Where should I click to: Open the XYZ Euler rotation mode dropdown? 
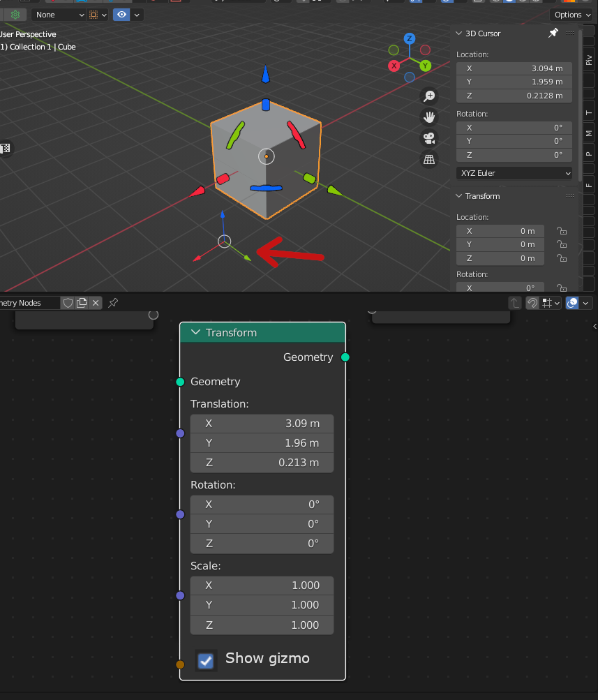[514, 173]
